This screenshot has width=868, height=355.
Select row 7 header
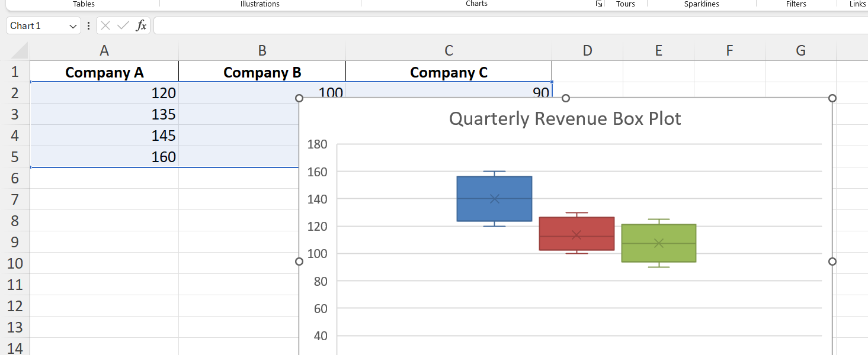coord(15,199)
